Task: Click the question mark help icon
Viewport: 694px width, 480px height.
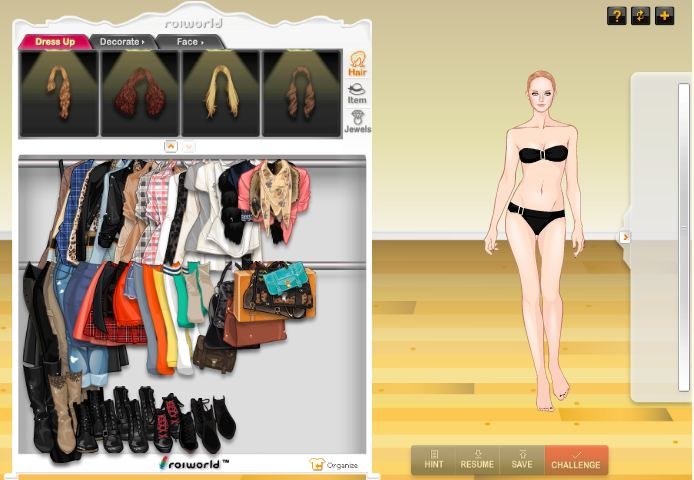Action: point(617,16)
